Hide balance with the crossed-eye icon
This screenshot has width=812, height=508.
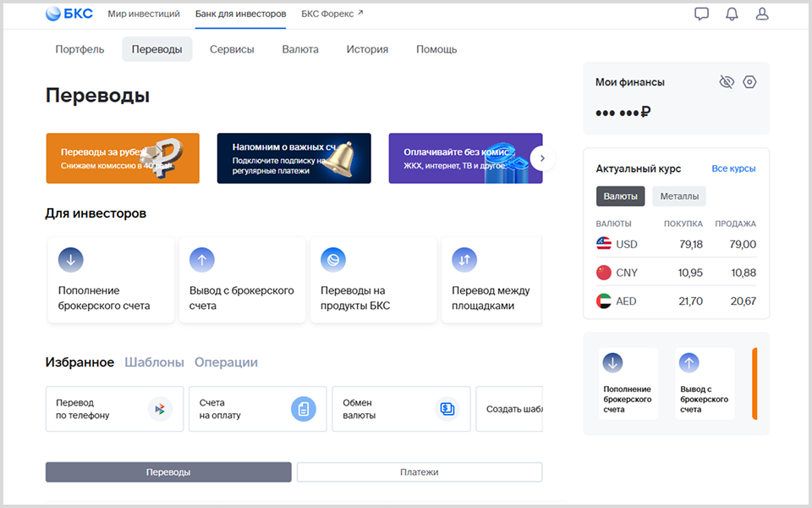click(727, 82)
